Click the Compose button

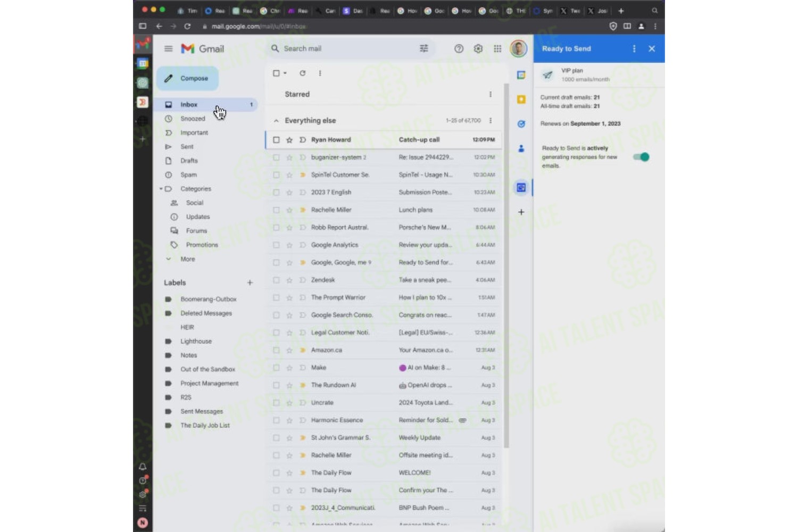click(187, 78)
